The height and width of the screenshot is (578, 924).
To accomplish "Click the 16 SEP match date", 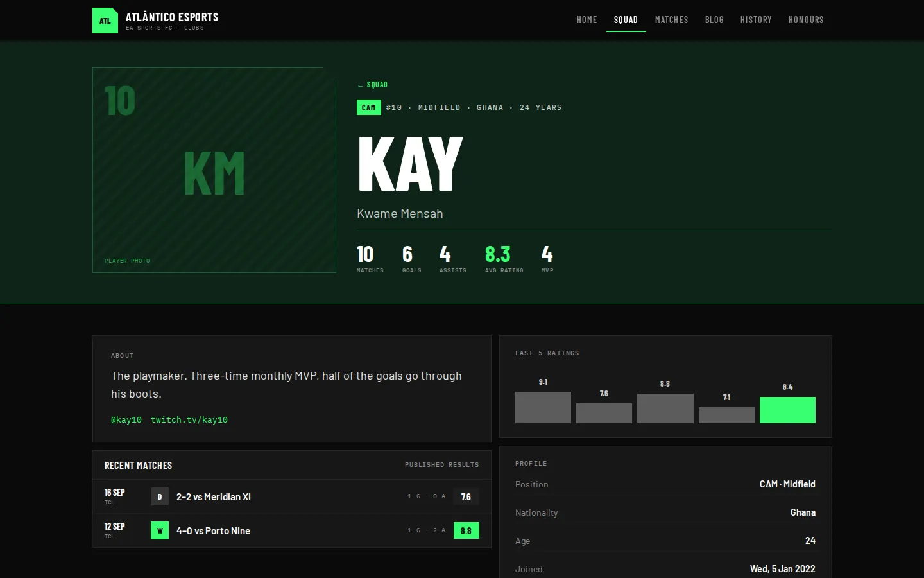I will (x=115, y=493).
